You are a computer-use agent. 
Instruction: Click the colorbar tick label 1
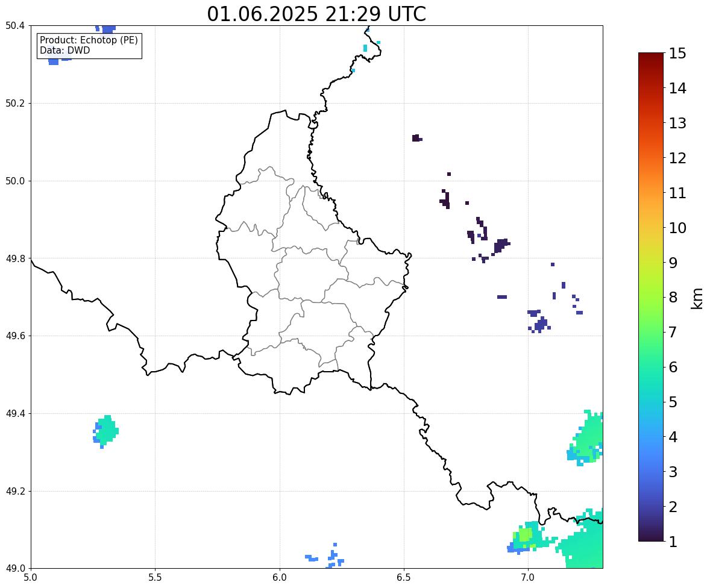tap(673, 542)
